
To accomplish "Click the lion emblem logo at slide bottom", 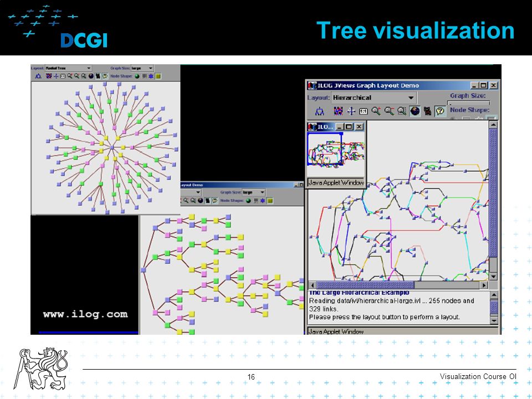I will (x=40, y=369).
